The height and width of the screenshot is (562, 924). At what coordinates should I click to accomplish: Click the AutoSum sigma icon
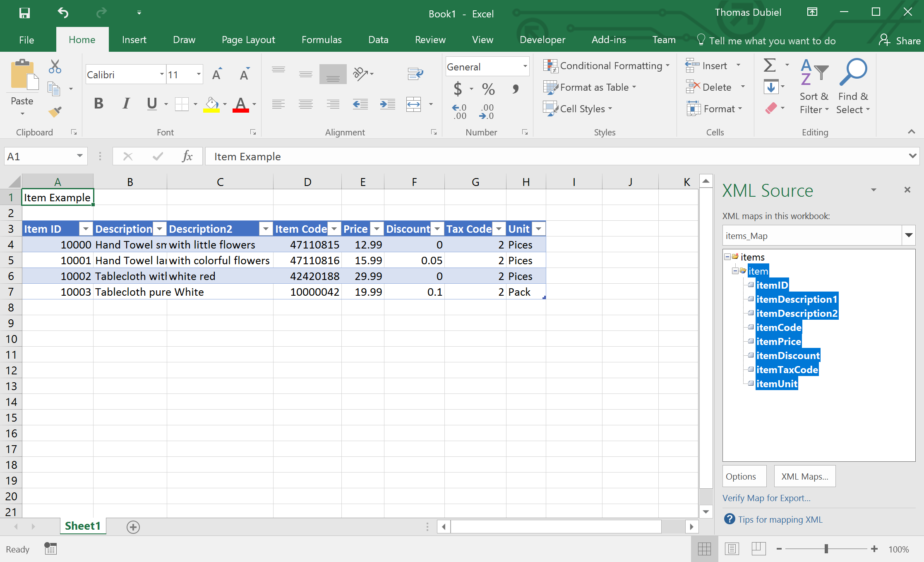coord(770,65)
